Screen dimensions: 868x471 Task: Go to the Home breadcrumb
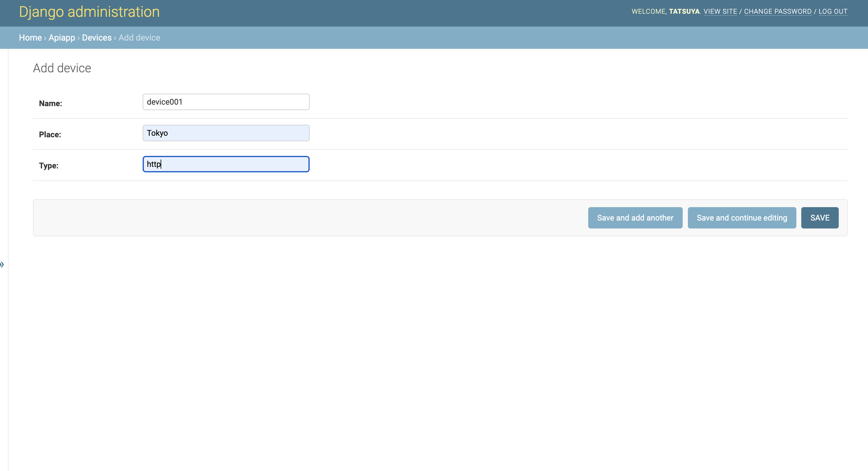point(30,38)
